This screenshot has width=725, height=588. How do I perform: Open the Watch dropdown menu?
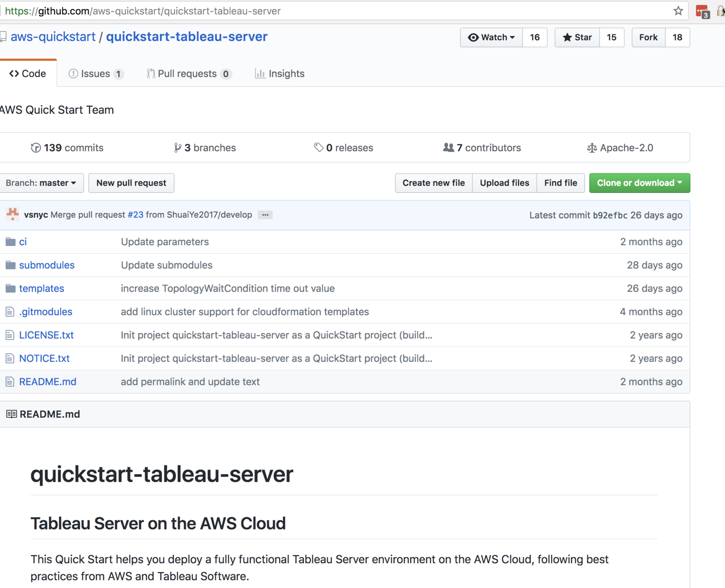coord(491,37)
